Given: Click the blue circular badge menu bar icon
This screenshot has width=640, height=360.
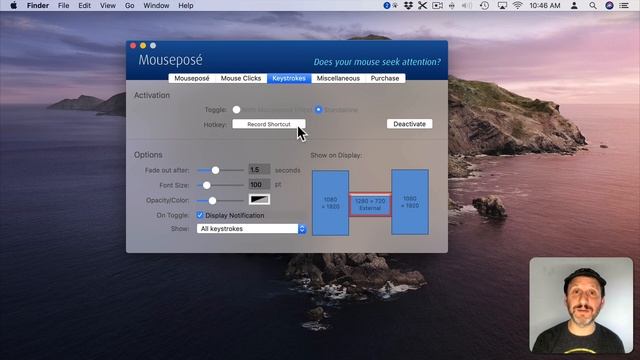Looking at the screenshot, I should pos(387,5).
